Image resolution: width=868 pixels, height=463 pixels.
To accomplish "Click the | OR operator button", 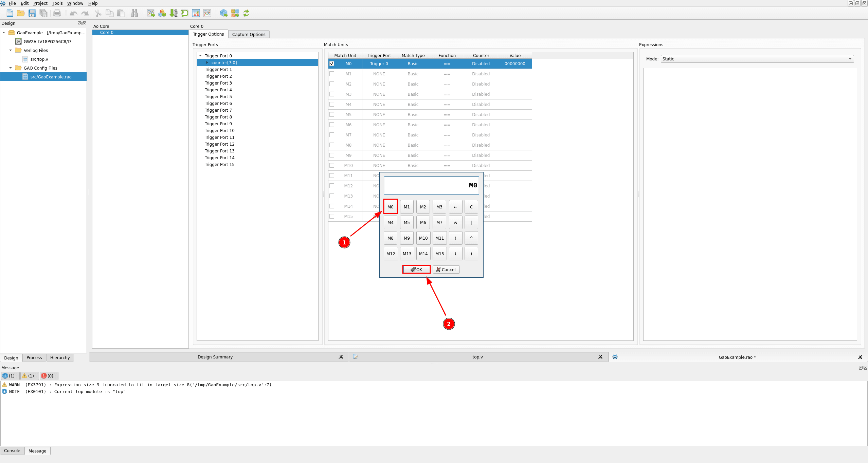I will [x=471, y=222].
